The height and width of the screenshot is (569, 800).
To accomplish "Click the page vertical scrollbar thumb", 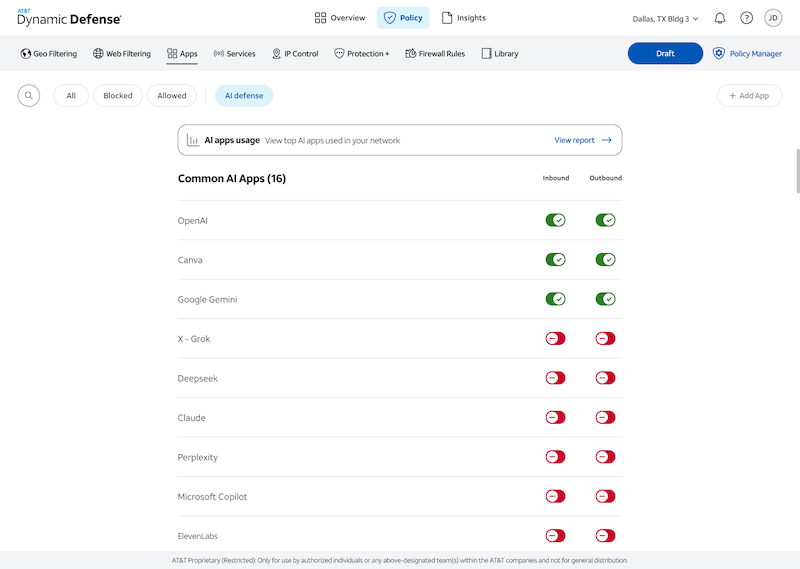I will pyautogui.click(x=797, y=171).
